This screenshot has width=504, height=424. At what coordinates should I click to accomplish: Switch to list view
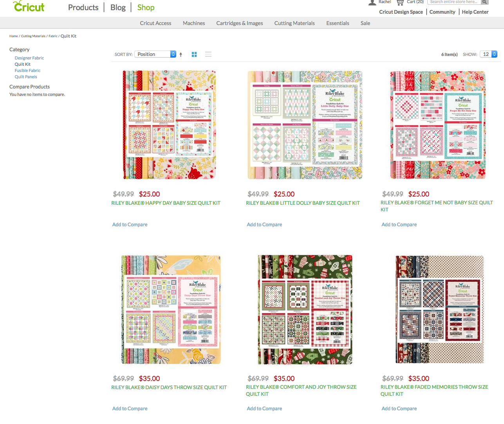(208, 54)
